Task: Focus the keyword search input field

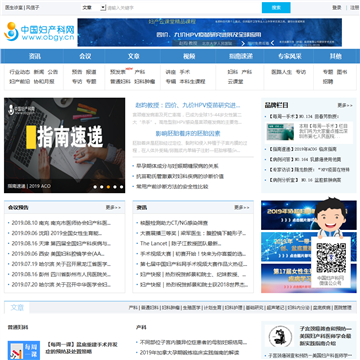Action: click(183, 7)
